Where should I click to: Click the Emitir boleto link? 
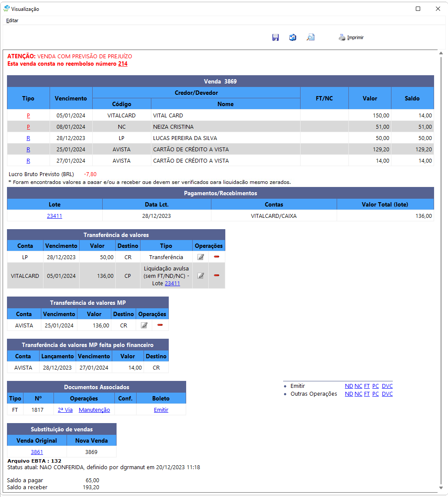pyautogui.click(x=161, y=410)
